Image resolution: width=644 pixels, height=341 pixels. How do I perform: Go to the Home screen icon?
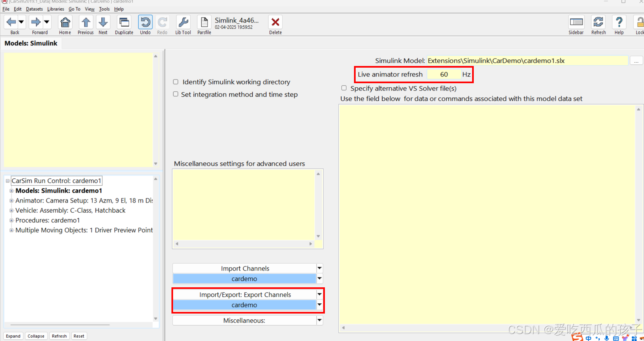(x=65, y=22)
